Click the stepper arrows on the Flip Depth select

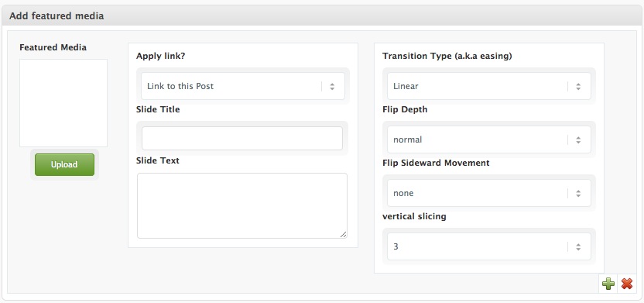click(x=578, y=139)
